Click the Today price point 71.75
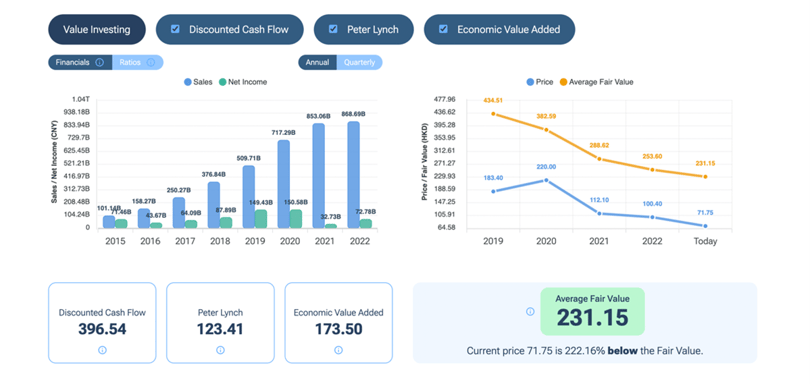Viewport: 810px width, 384px height. click(705, 226)
